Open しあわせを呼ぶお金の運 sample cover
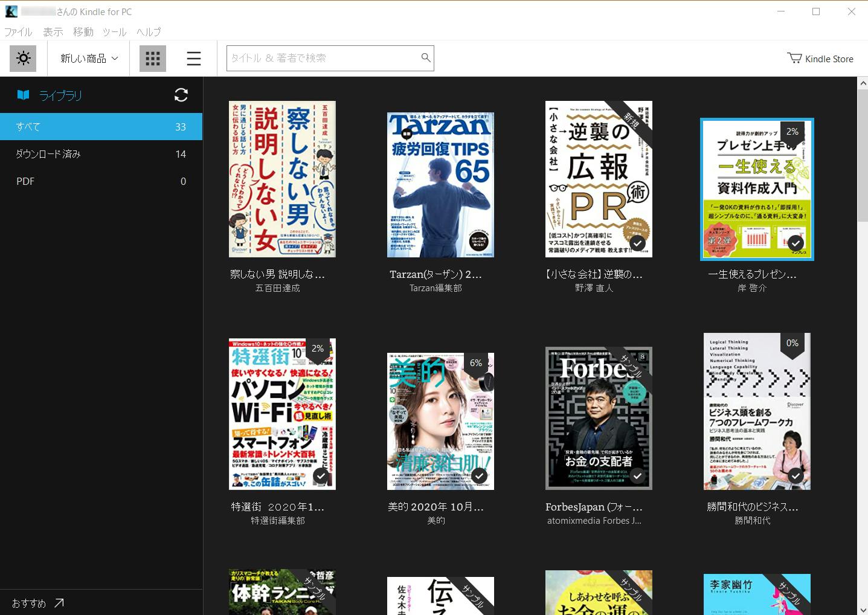 (599, 593)
